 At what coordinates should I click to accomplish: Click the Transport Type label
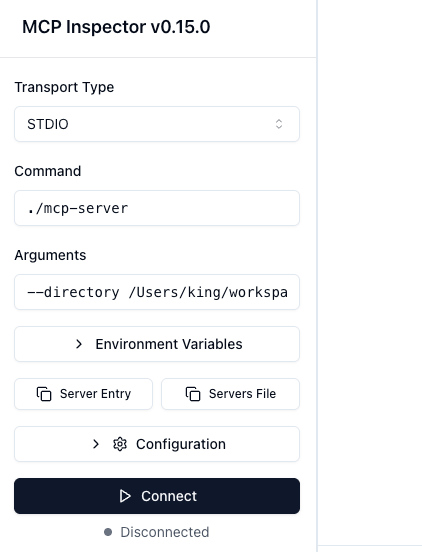coord(64,87)
